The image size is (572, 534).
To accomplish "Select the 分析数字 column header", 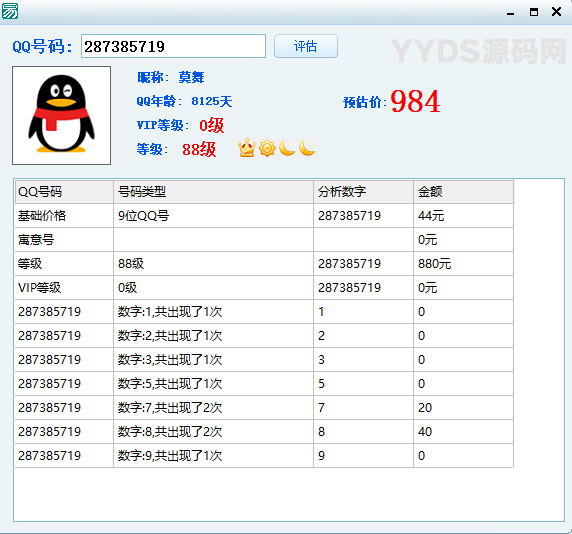I will pos(363,192).
